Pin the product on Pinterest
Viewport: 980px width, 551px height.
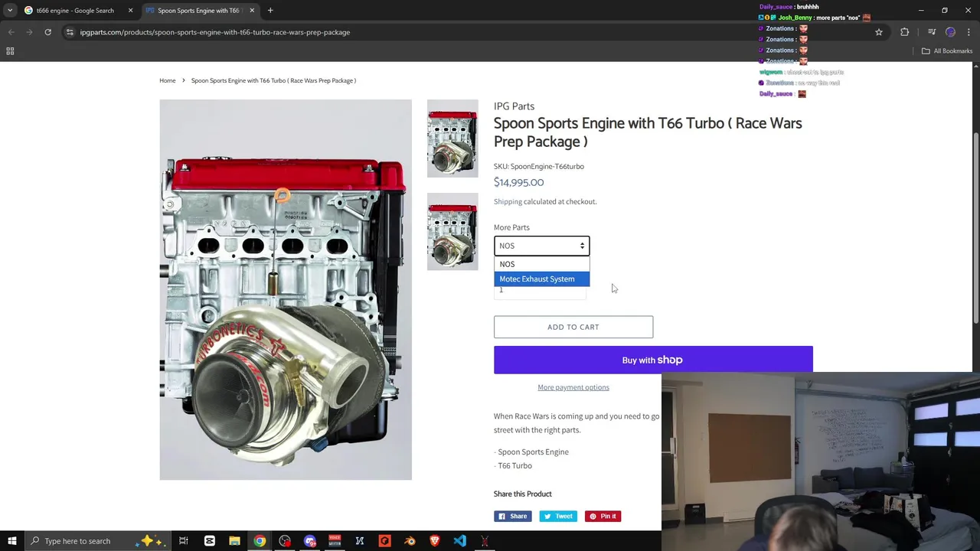[603, 517]
